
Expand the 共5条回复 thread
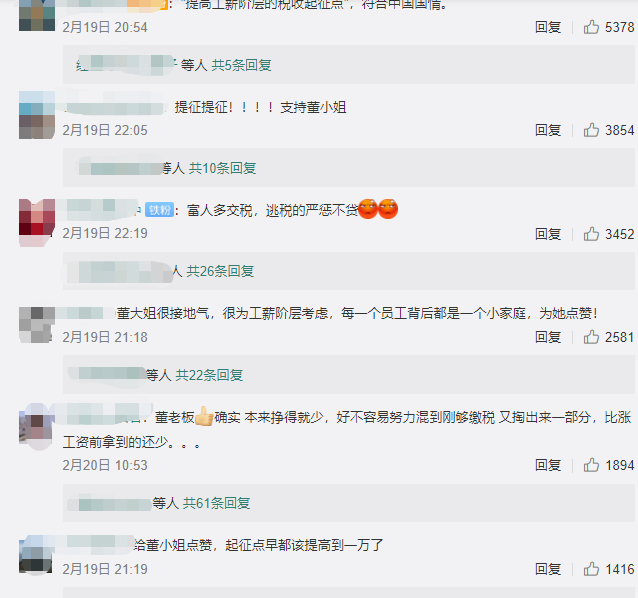[x=241, y=65]
